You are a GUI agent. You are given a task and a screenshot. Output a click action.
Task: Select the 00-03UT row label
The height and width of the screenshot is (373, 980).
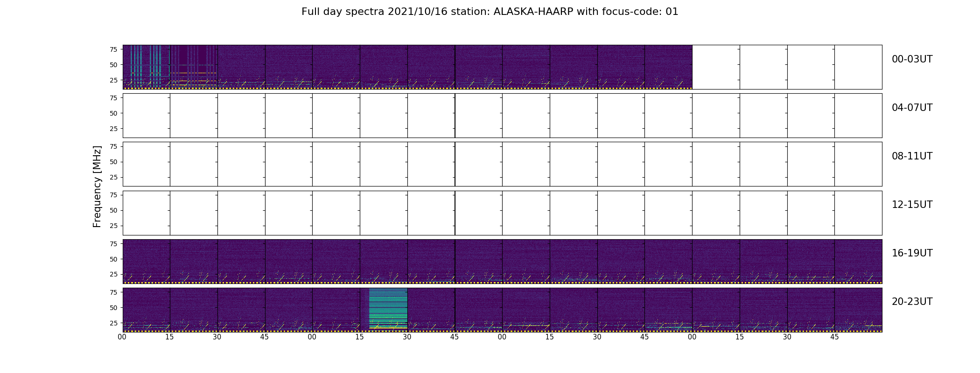coord(912,59)
